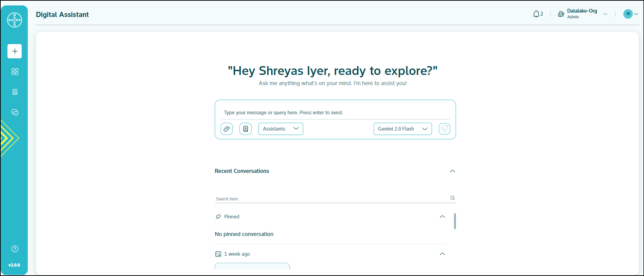Start a new chat with plus button
644x276 pixels.
point(15,51)
